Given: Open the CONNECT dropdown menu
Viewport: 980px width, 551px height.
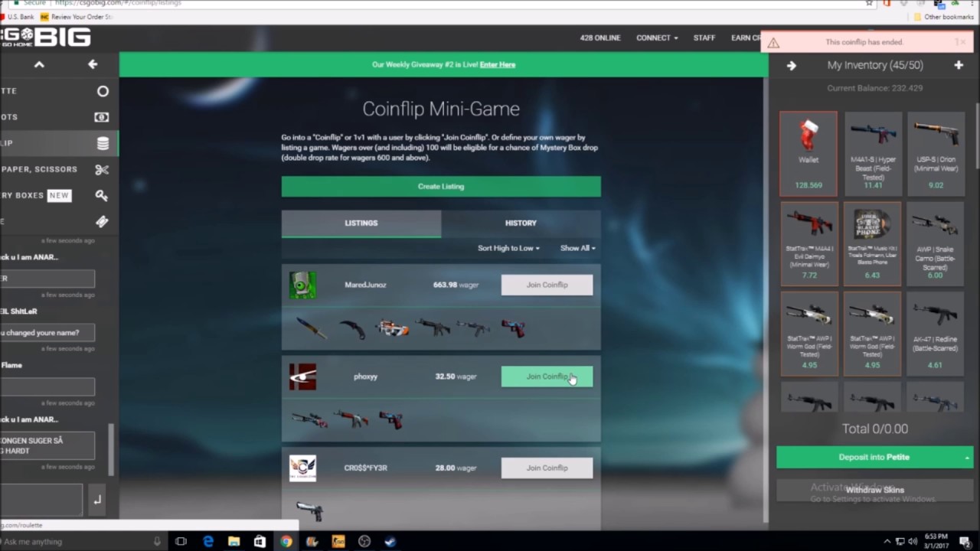Looking at the screenshot, I should pos(657,37).
